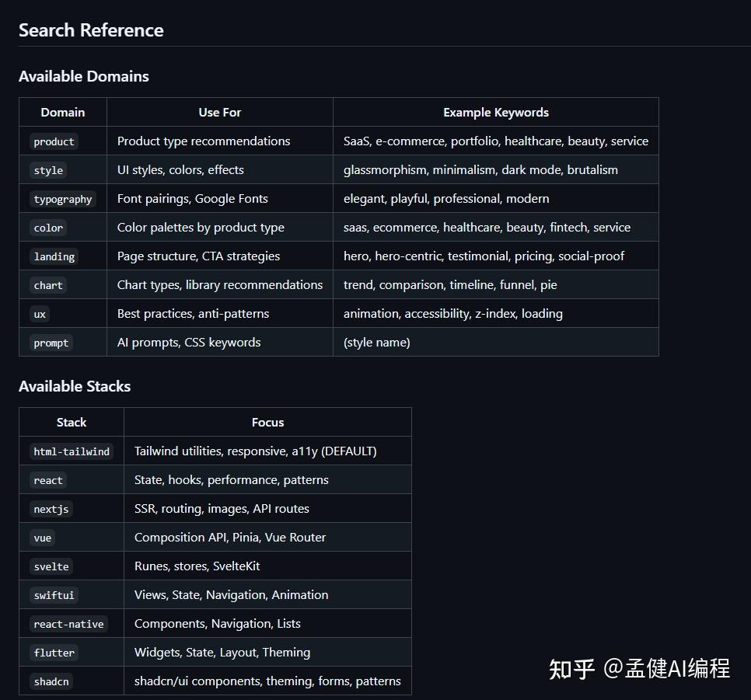Select the 'typography' domain code tag
The width and height of the screenshot is (751, 700).
pos(63,199)
